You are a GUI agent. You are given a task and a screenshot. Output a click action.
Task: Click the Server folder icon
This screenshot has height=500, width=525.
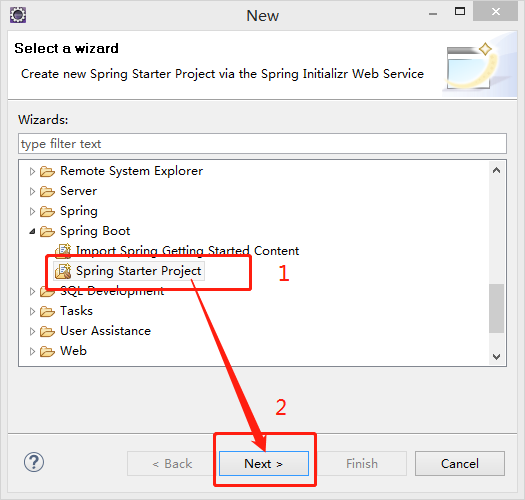pos(47,192)
